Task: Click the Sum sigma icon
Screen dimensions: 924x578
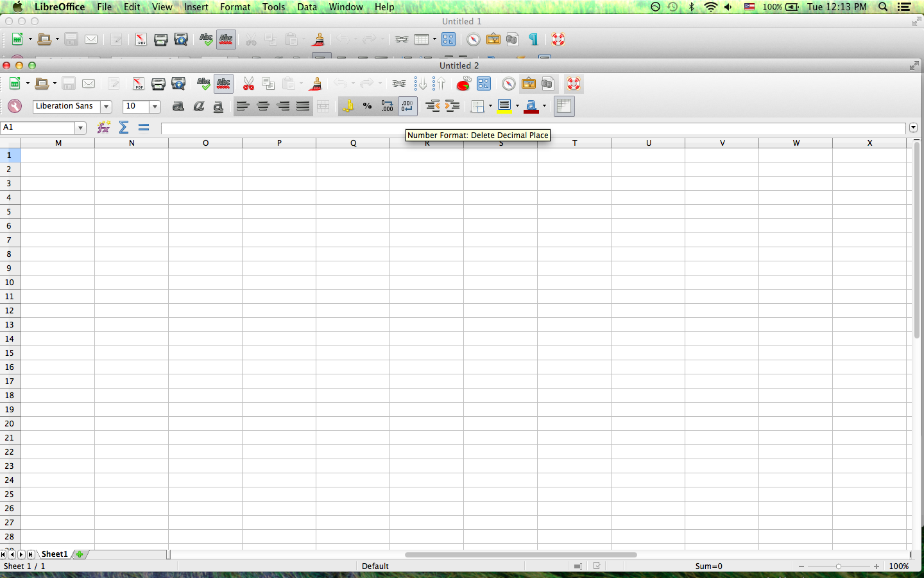Action: click(x=124, y=127)
